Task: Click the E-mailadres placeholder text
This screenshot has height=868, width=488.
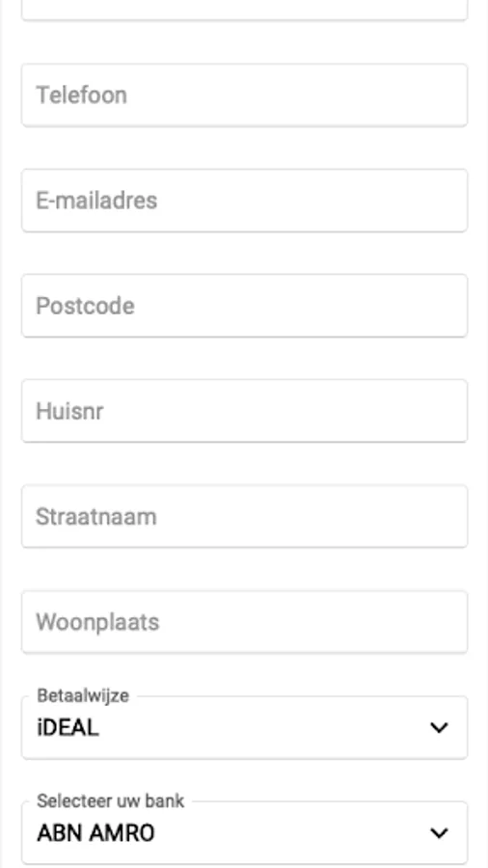Action: click(96, 201)
